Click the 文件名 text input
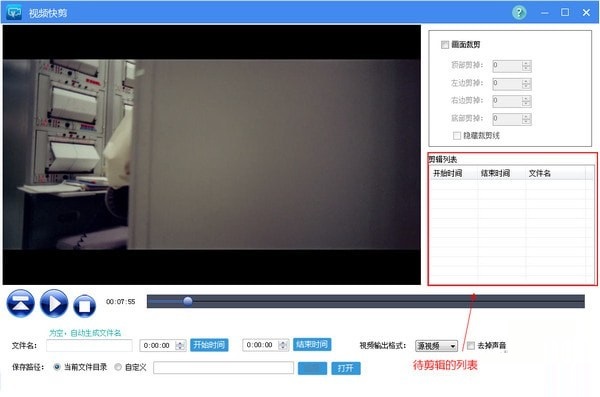600x397 pixels. 89,346
